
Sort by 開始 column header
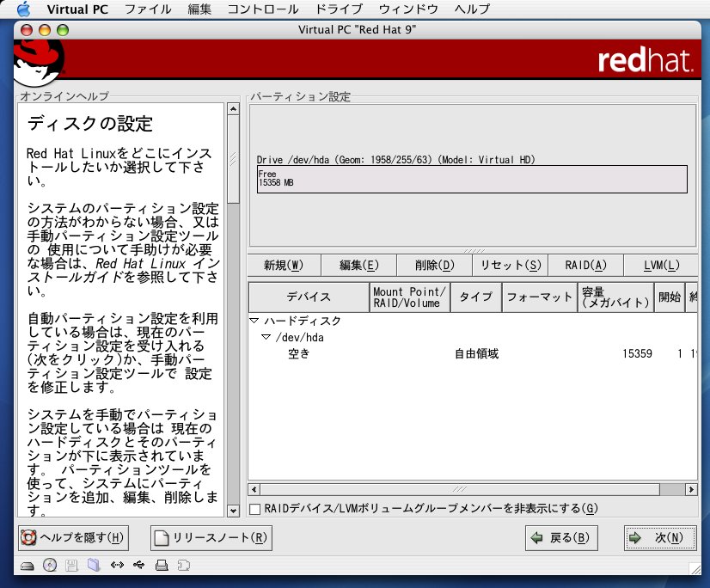click(x=670, y=297)
